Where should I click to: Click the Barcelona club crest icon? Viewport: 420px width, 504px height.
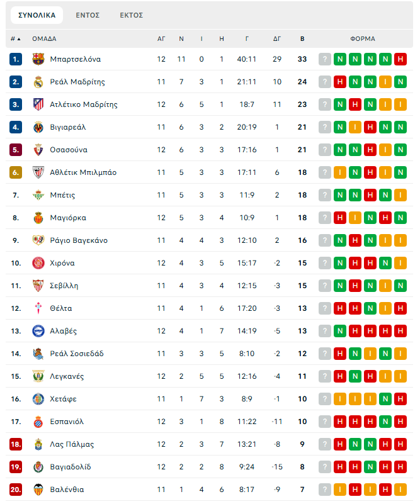pyautogui.click(x=38, y=59)
